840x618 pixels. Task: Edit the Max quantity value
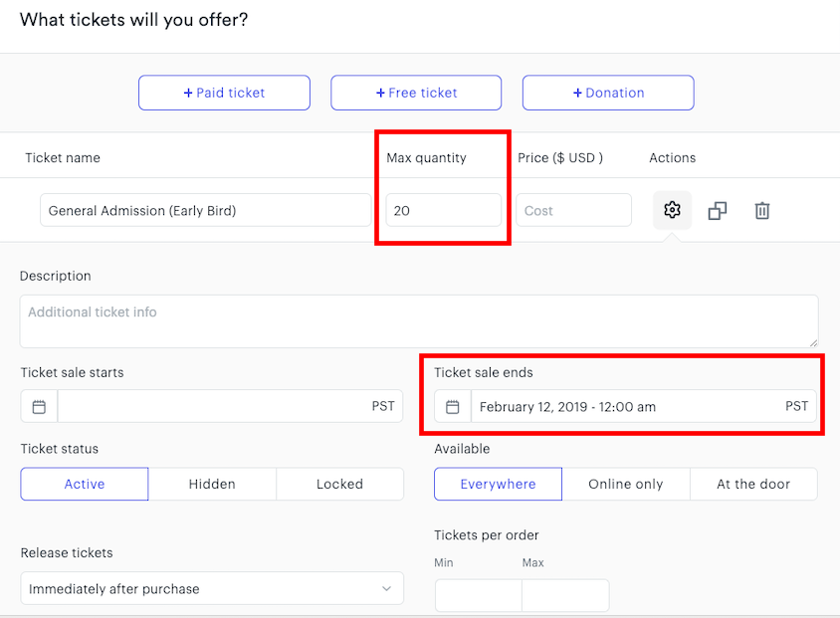tap(442, 210)
